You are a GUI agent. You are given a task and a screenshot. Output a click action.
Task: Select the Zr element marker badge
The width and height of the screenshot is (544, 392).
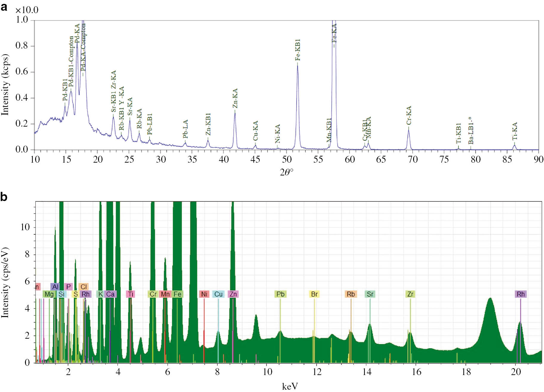[x=411, y=294]
